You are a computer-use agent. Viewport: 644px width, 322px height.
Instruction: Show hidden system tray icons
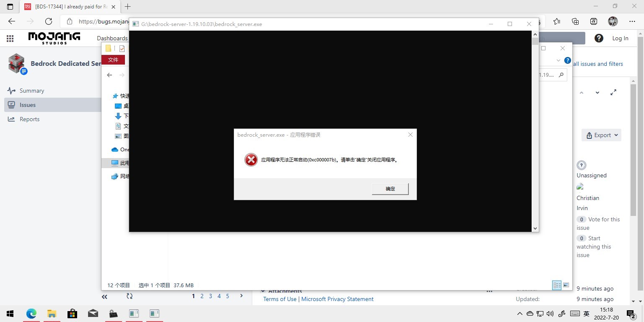pyautogui.click(x=520, y=314)
